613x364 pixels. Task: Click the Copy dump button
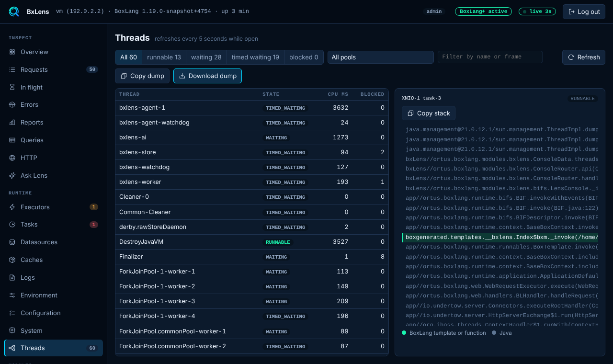[142, 76]
